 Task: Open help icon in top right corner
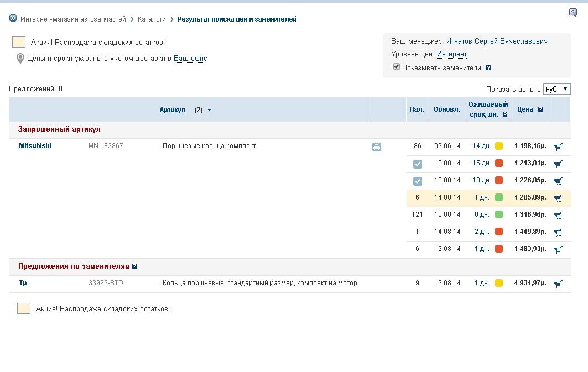pos(573,13)
